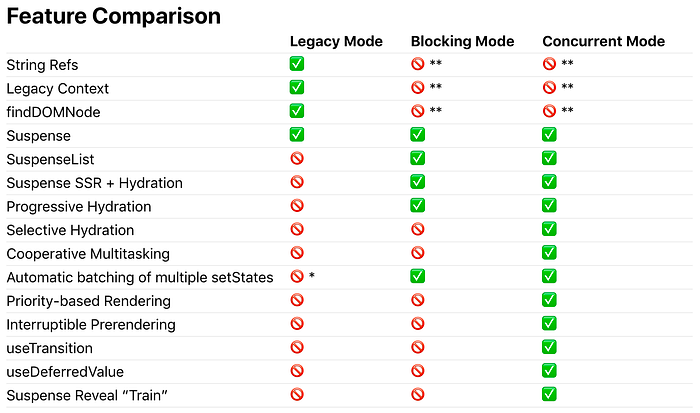Image resolution: width=700 pixels, height=413 pixels.
Task: Select the Legacy Mode column header
Action: (336, 42)
